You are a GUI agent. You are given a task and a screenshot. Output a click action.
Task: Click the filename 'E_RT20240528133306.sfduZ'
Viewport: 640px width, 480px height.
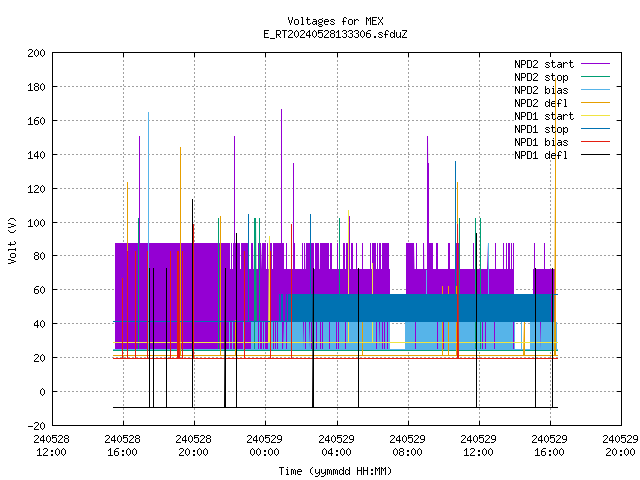[335, 34]
